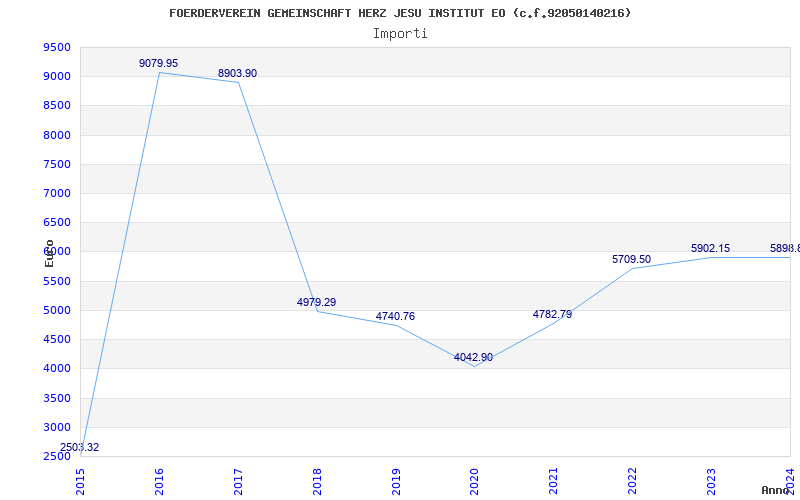The image size is (800, 500).
Task: Click the 2023 x-axis label
Action: coord(711,481)
